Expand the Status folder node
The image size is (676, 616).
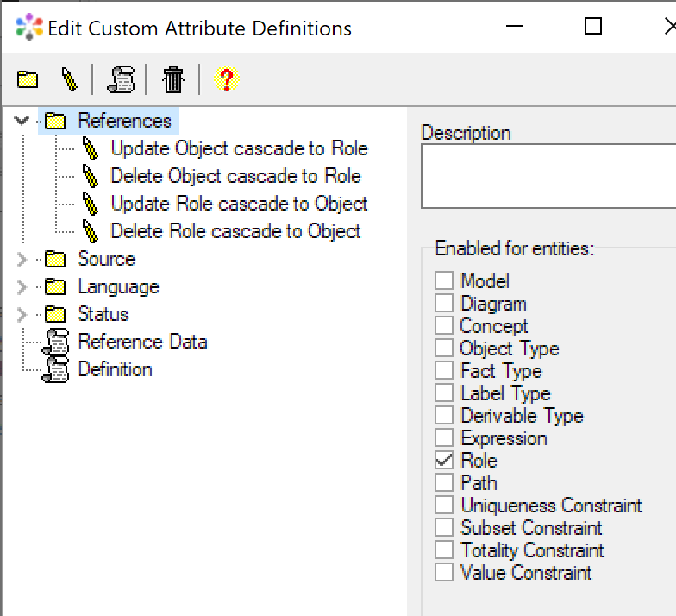22,314
